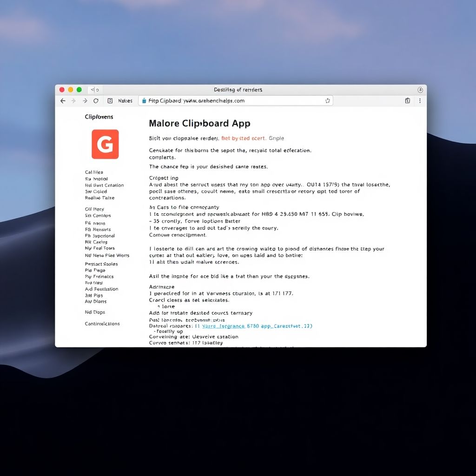
Task: Click the dimmed forward arrow after the back arrow
Action: 73,101
